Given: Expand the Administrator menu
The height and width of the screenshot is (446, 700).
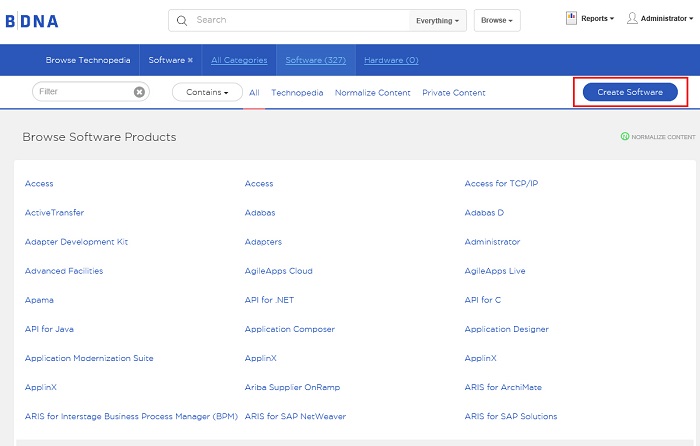Looking at the screenshot, I should (x=667, y=18).
